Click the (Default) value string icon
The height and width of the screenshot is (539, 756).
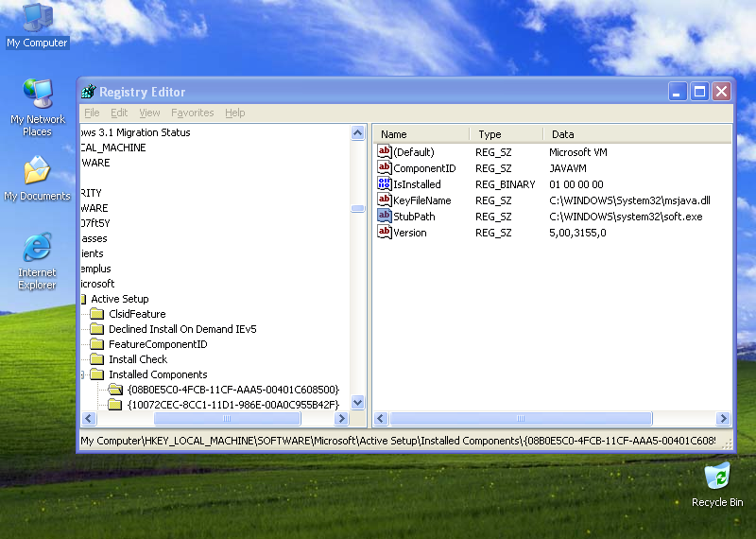pyautogui.click(x=385, y=151)
